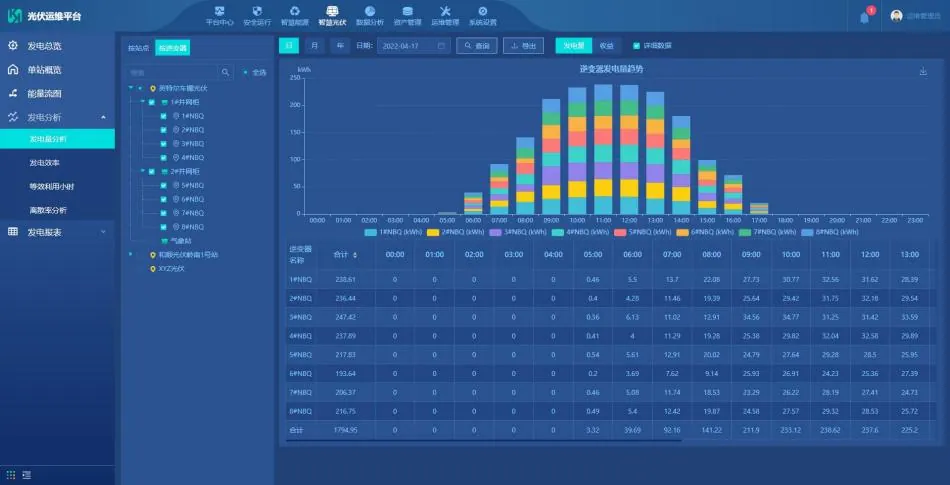Toggle the 1#并网柜 checkbox
Screen dimensions: 950x485
point(151,102)
